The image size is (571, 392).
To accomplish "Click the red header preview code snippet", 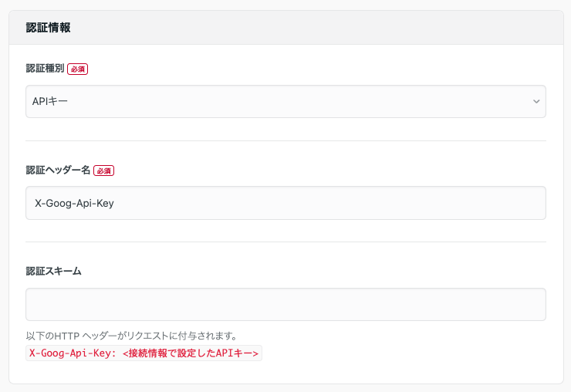I will (144, 353).
